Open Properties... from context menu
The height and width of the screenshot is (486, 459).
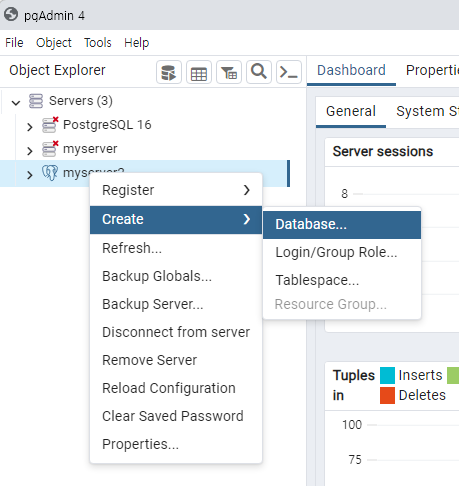tap(176, 444)
